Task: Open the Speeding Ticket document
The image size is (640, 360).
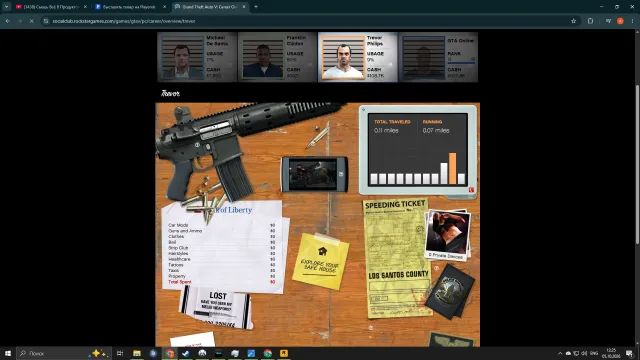Action: click(x=397, y=259)
